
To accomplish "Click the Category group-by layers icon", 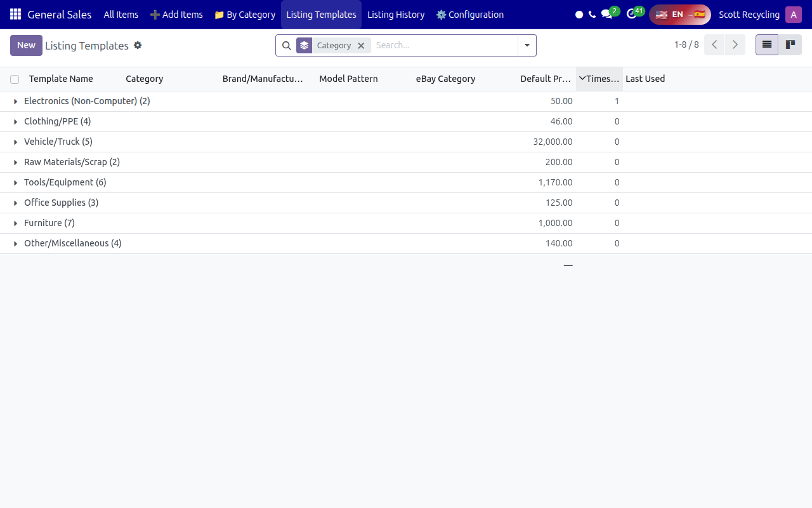I will (x=304, y=45).
